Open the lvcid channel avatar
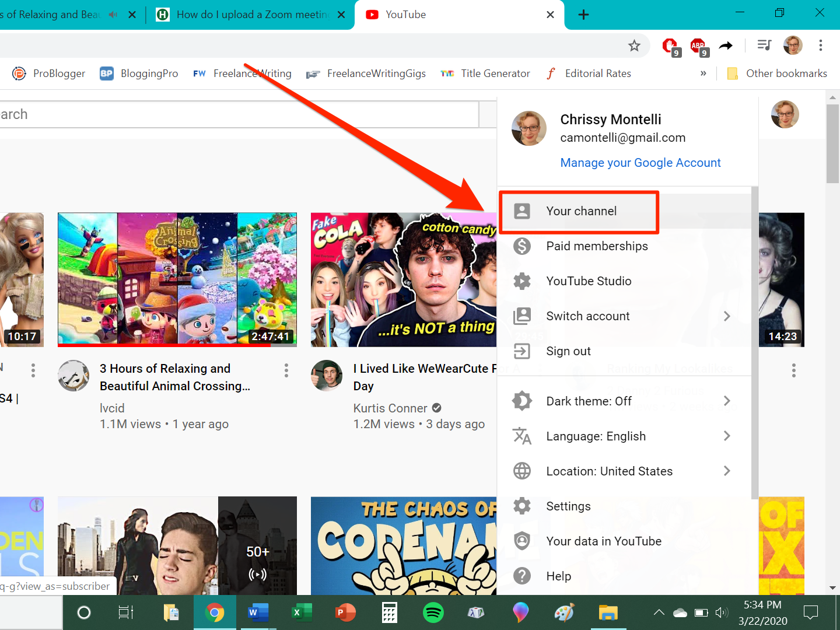Screen dimensions: 840x630 click(73, 375)
